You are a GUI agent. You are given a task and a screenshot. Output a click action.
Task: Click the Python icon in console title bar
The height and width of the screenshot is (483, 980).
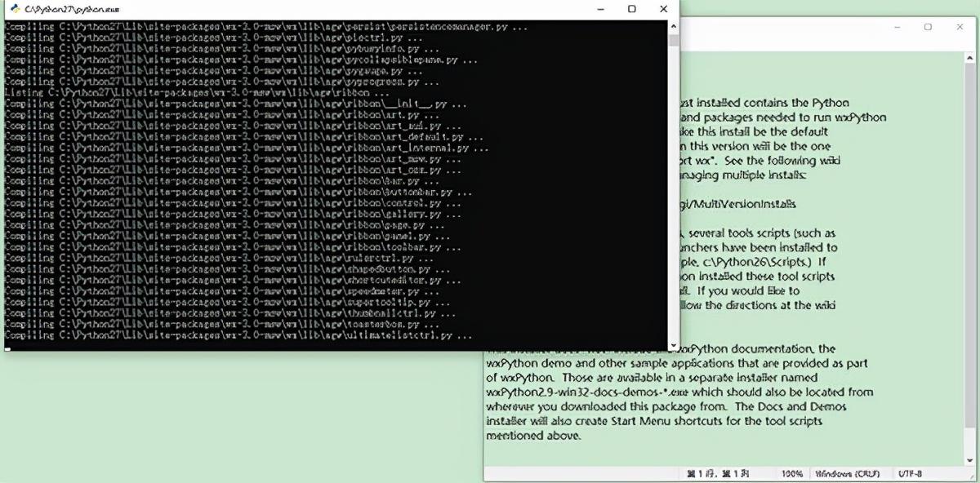coord(14,8)
